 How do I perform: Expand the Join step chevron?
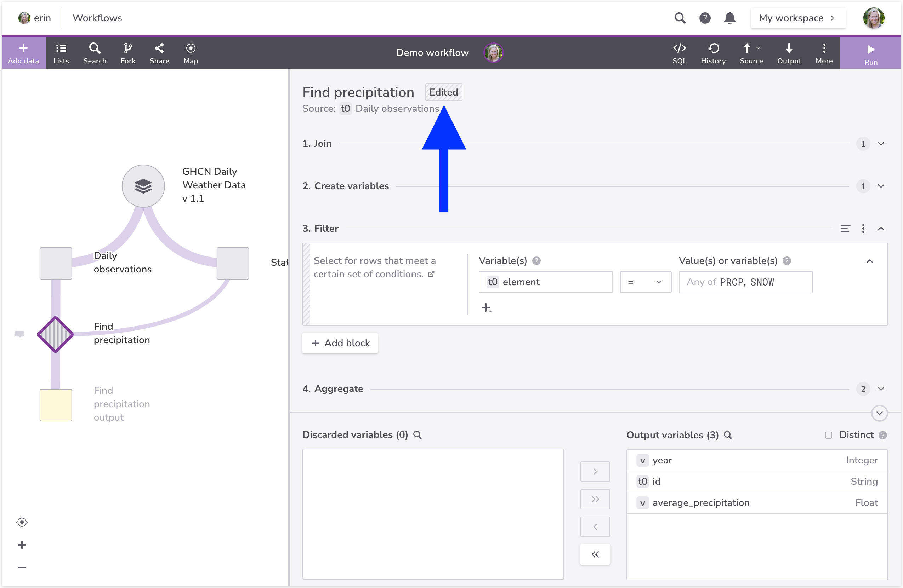pos(881,144)
